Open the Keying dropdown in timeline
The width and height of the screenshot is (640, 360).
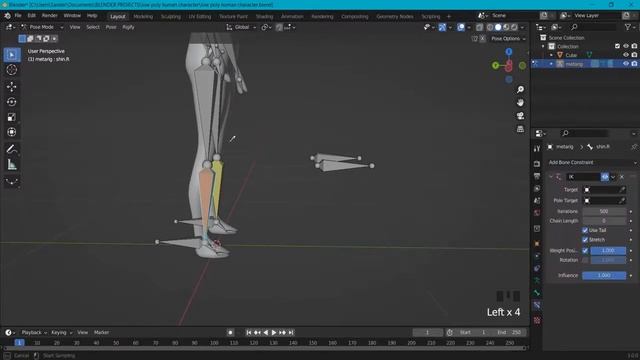pyautogui.click(x=61, y=333)
